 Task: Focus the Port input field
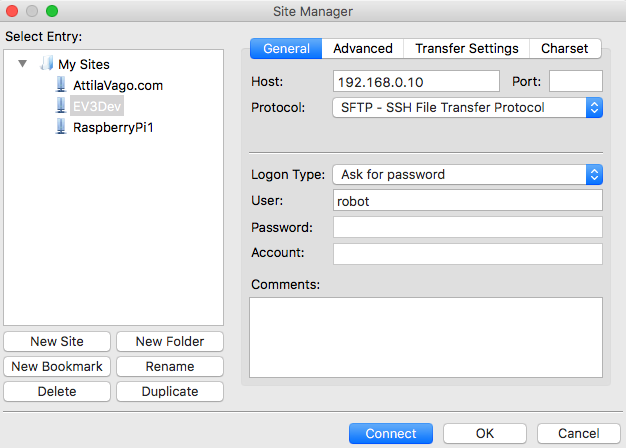[575, 81]
